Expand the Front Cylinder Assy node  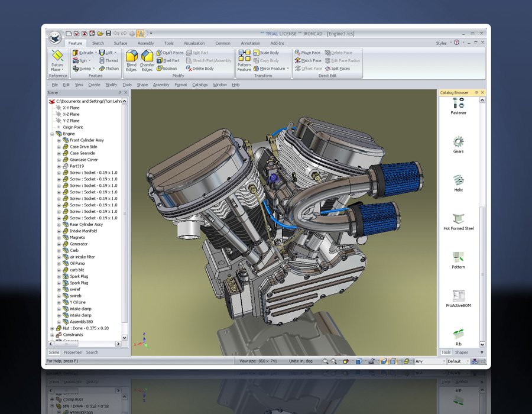[59, 141]
